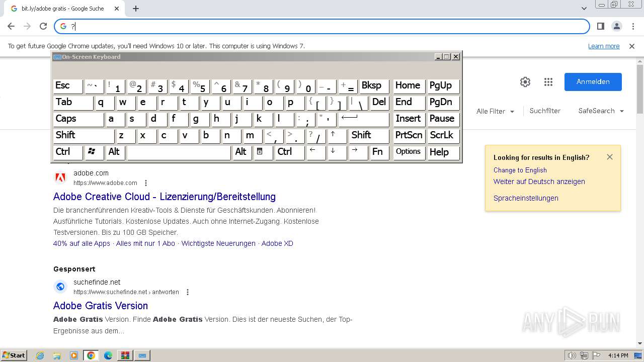
Task: Click the volume icon in the system tray
Action: (572, 355)
